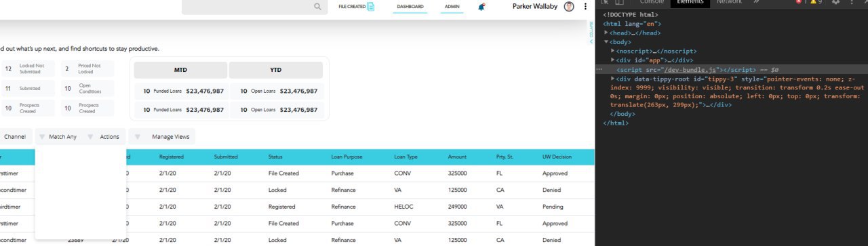
Task: Click the Pending UW decision cell
Action: [552, 207]
